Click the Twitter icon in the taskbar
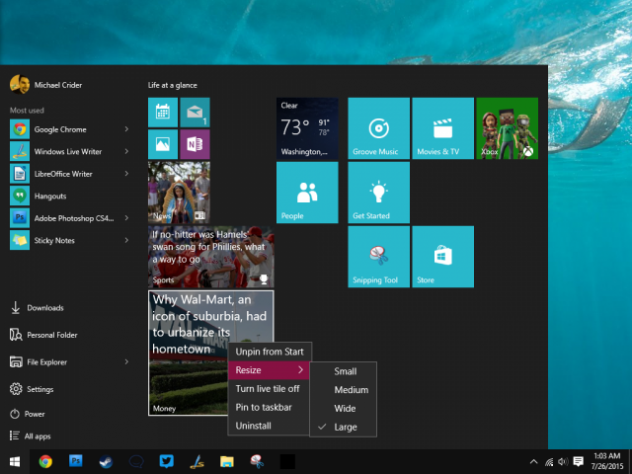The width and height of the screenshot is (632, 474). point(167,461)
